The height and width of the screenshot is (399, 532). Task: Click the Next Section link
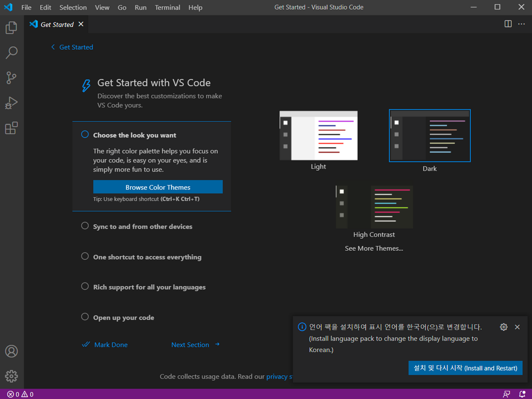coord(190,345)
